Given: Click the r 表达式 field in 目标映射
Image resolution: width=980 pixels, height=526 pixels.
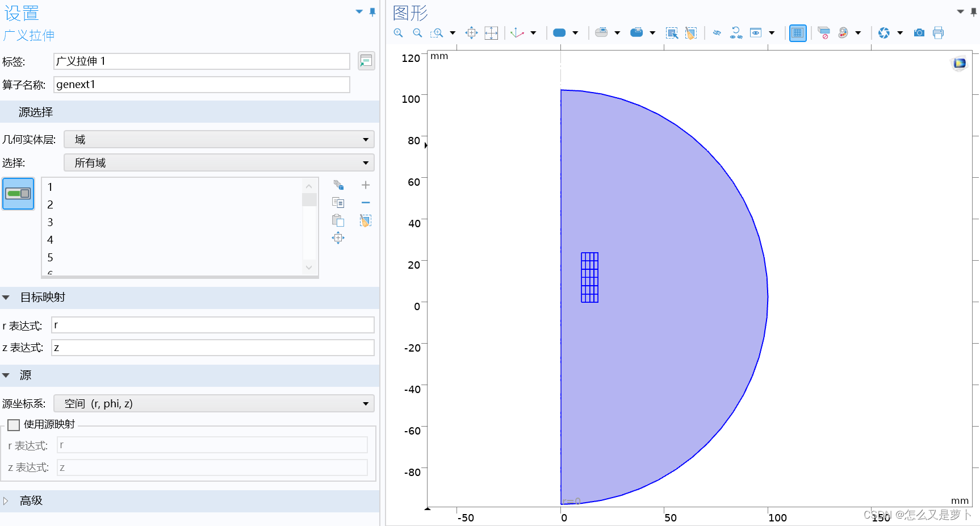Looking at the screenshot, I should 213,325.
